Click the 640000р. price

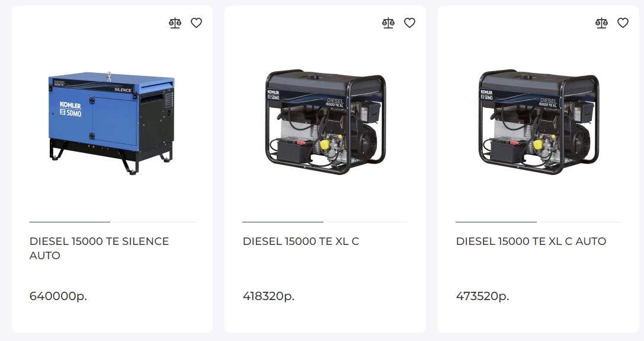58,296
